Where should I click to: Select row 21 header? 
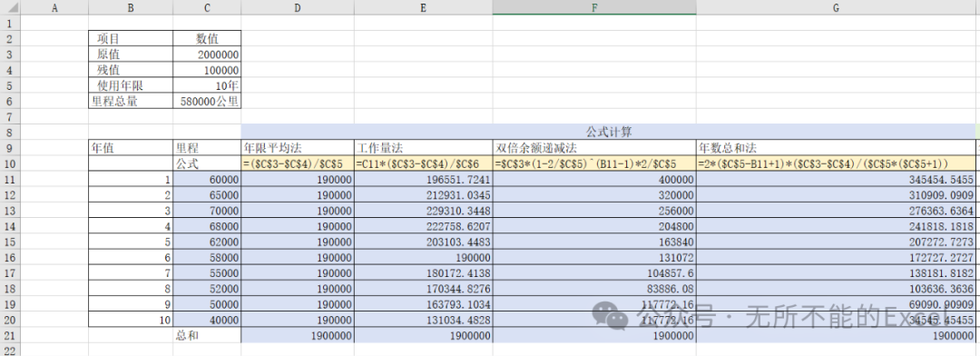[9, 335]
